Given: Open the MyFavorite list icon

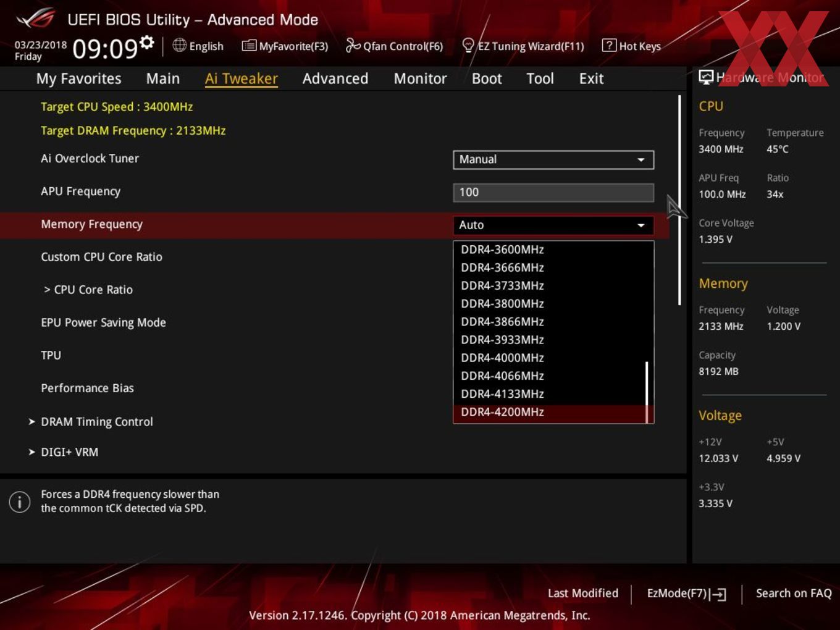Looking at the screenshot, I should 249,46.
